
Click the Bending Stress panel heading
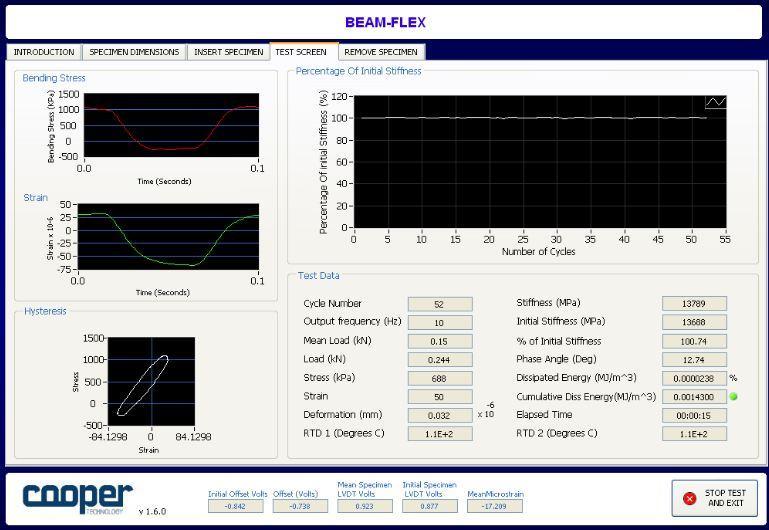click(x=54, y=78)
